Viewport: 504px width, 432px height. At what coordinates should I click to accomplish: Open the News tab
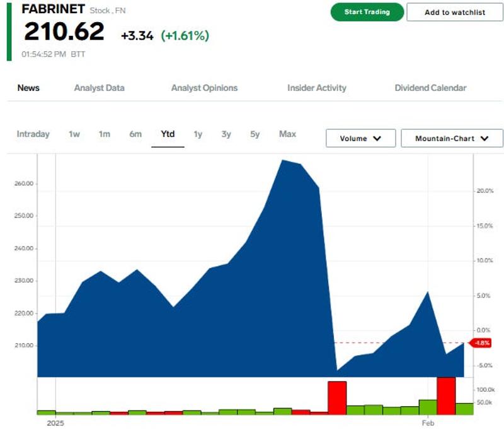point(28,88)
